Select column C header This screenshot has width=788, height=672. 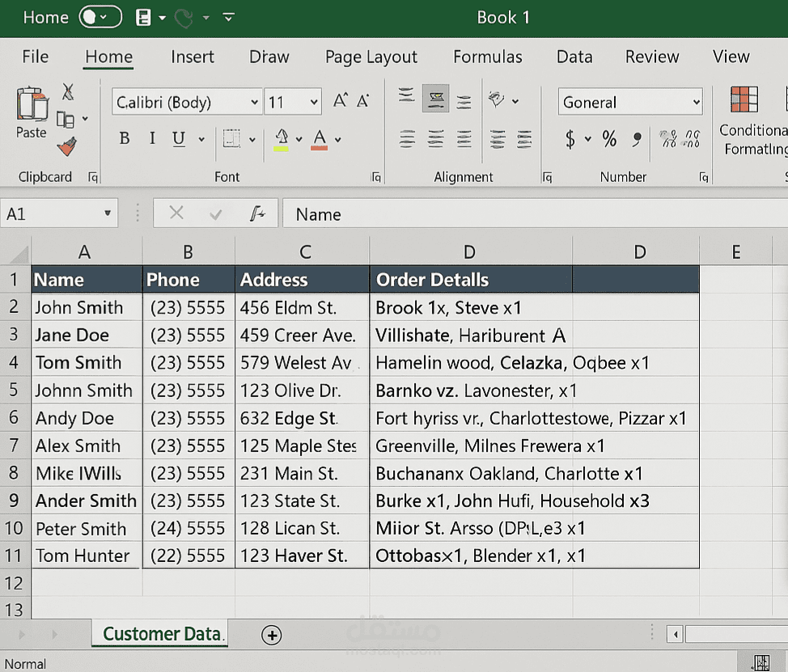pyautogui.click(x=302, y=251)
